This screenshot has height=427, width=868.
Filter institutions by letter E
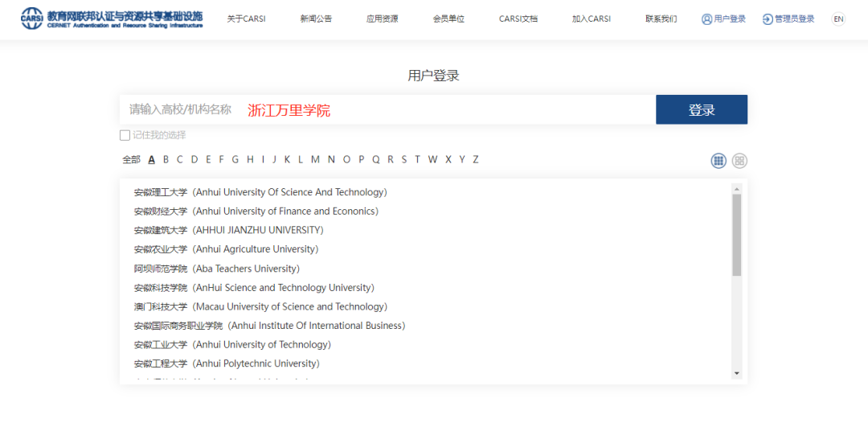(208, 159)
